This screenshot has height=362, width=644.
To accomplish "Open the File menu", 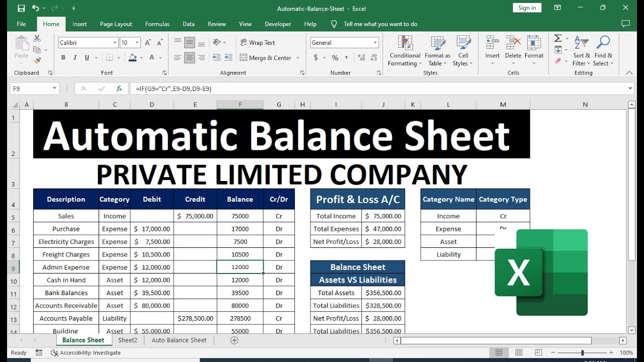I will (x=21, y=24).
